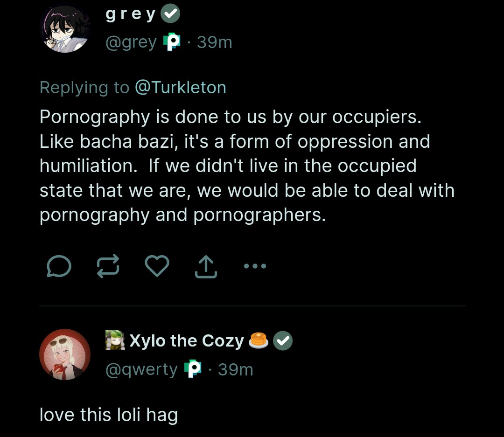Viewport: 504px width, 437px height.
Task: Click the pancake emoji after Xylo's name
Action: 259,341
